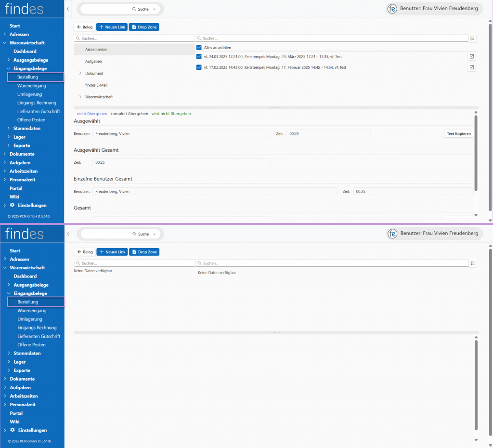Toggle the 'Alles auswählen' checkbox
Viewport: 493px width, 448px height.
tap(199, 48)
